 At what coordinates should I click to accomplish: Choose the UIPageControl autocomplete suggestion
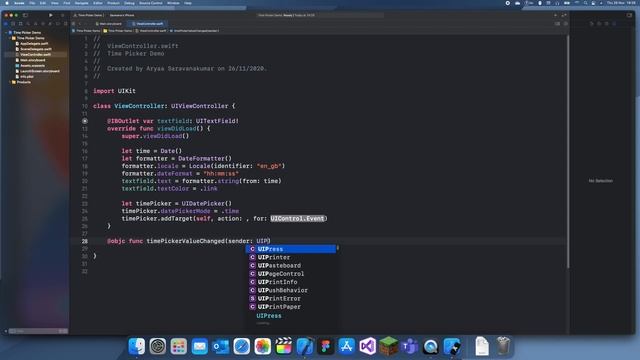[x=291, y=273]
